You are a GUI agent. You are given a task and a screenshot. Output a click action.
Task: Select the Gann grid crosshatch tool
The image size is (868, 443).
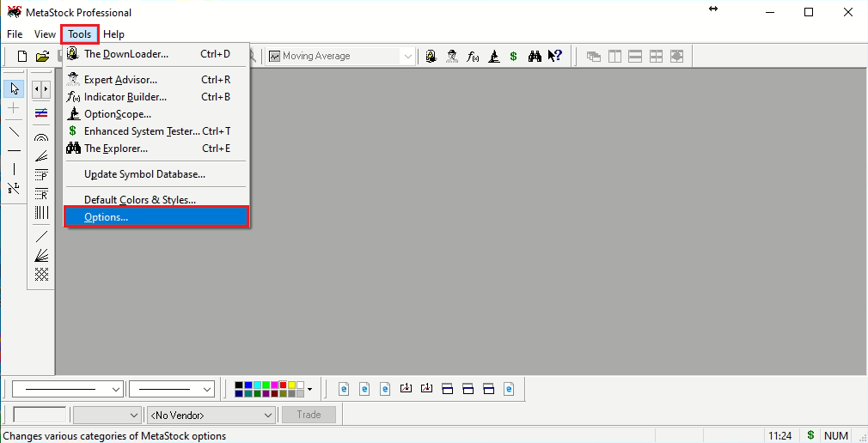41,275
